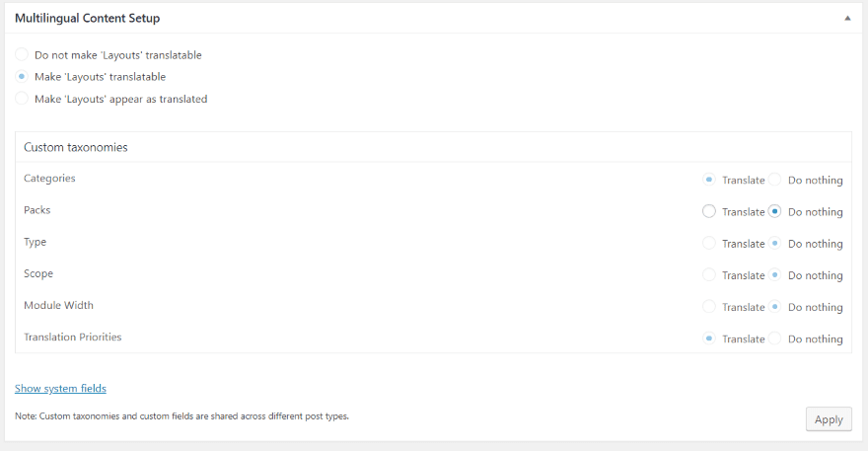Set Type taxonomy to Translate
Screen dimensions: 868x451
point(708,243)
